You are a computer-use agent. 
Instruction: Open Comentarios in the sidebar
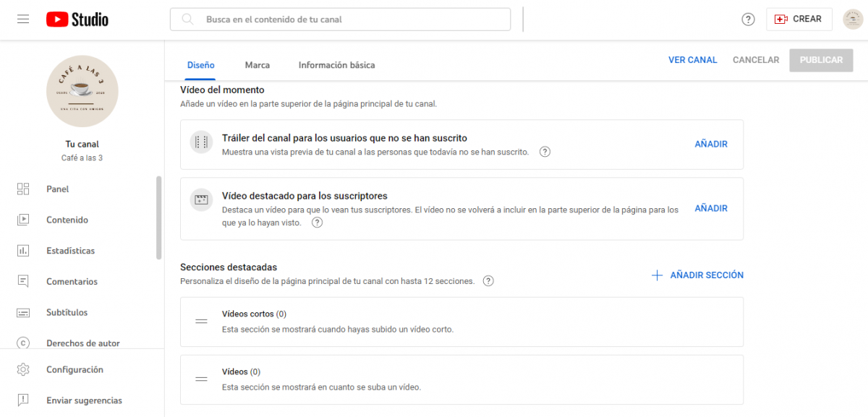[x=72, y=282]
